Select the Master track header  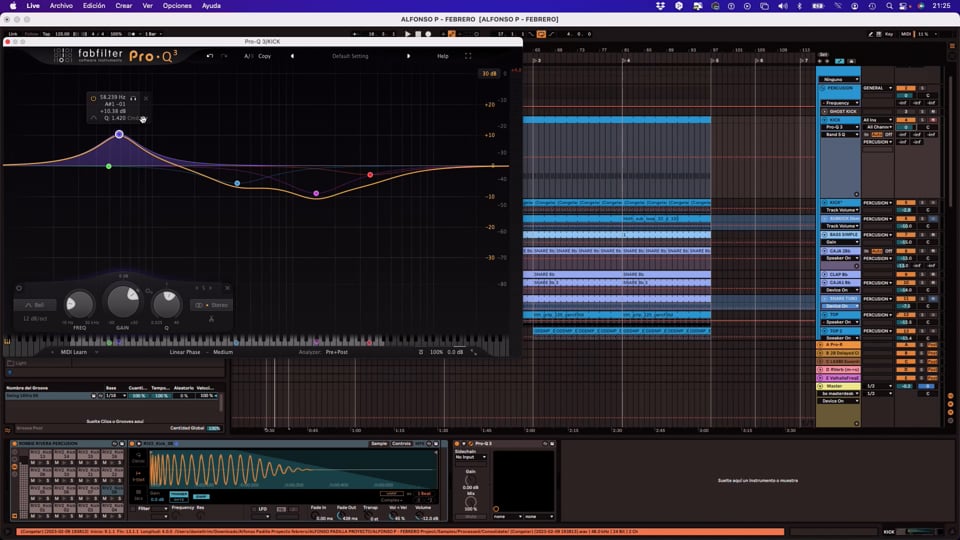(838, 386)
